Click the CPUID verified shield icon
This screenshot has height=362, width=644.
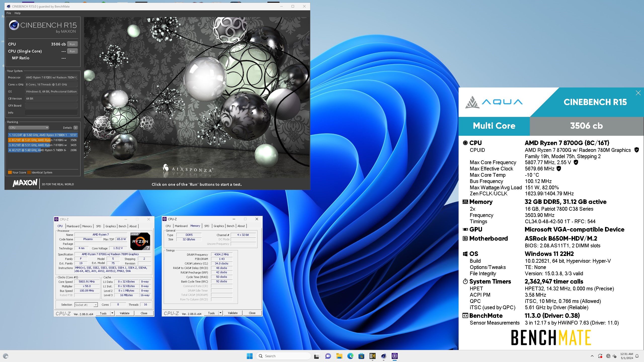coord(637,150)
